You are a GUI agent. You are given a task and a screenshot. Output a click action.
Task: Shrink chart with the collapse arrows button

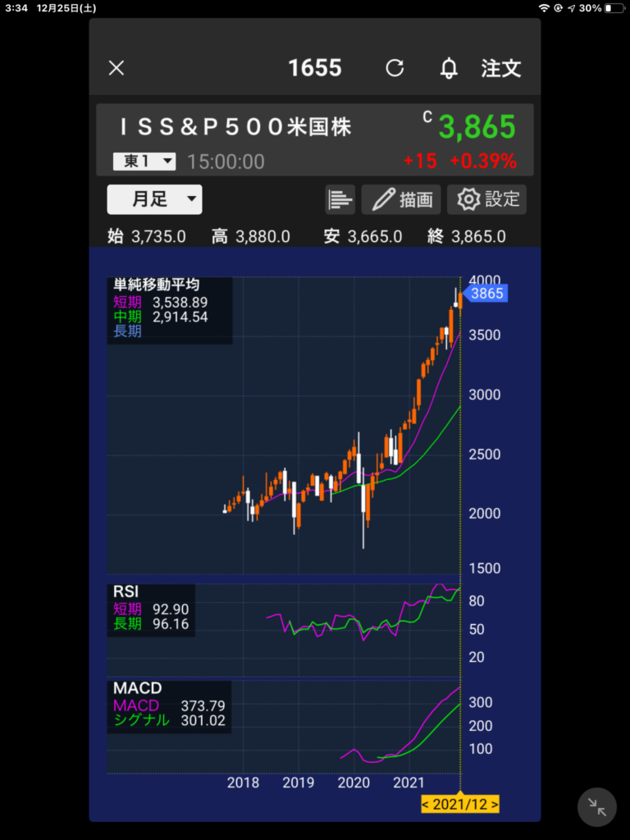597,809
